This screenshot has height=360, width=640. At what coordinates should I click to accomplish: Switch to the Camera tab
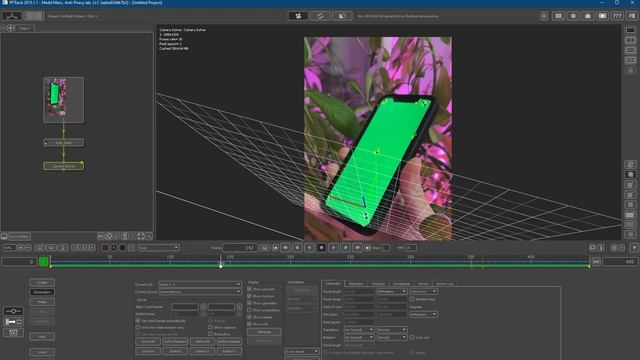(333, 284)
